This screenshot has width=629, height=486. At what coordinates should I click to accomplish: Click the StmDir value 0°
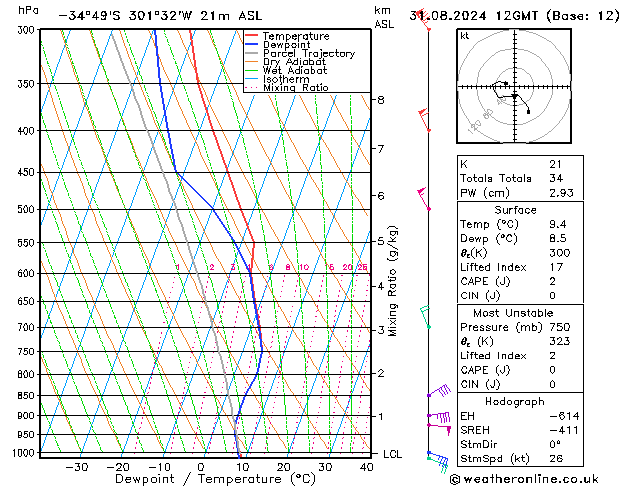tap(555, 444)
